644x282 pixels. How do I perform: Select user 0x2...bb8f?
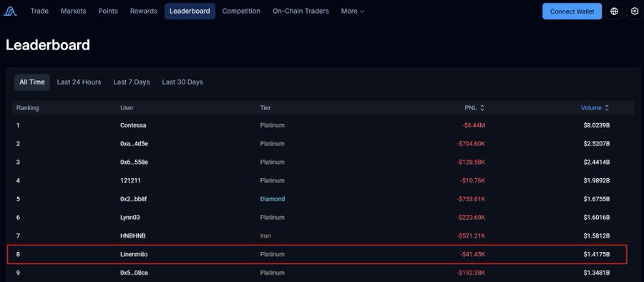pos(134,199)
